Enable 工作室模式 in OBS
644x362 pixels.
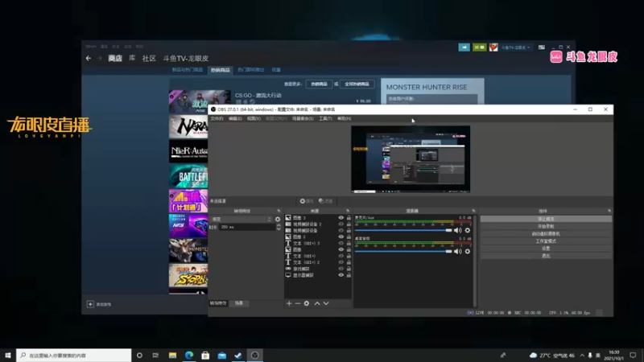546,241
